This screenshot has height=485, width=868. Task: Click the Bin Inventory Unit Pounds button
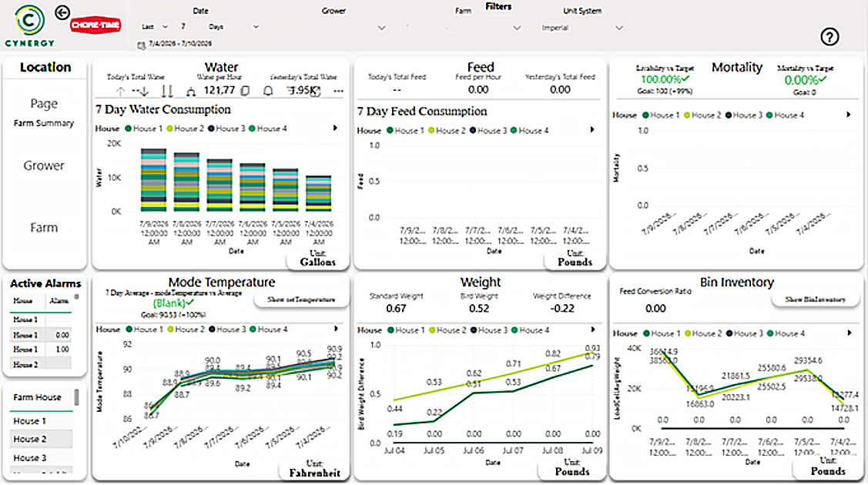828,467
